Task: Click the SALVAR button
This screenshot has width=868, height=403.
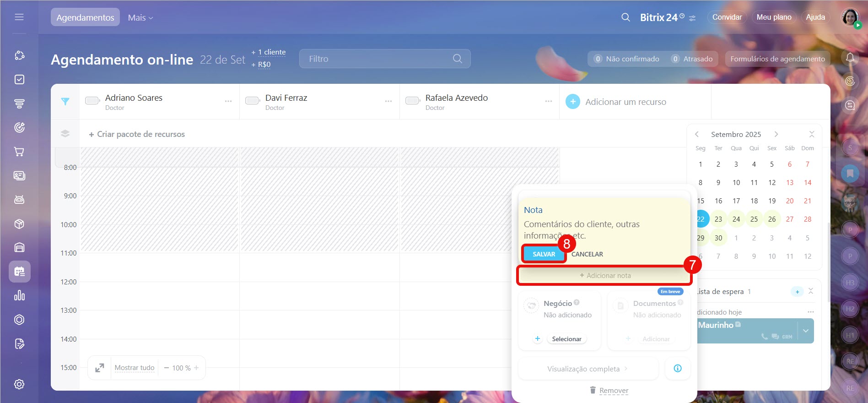Action: [544, 254]
